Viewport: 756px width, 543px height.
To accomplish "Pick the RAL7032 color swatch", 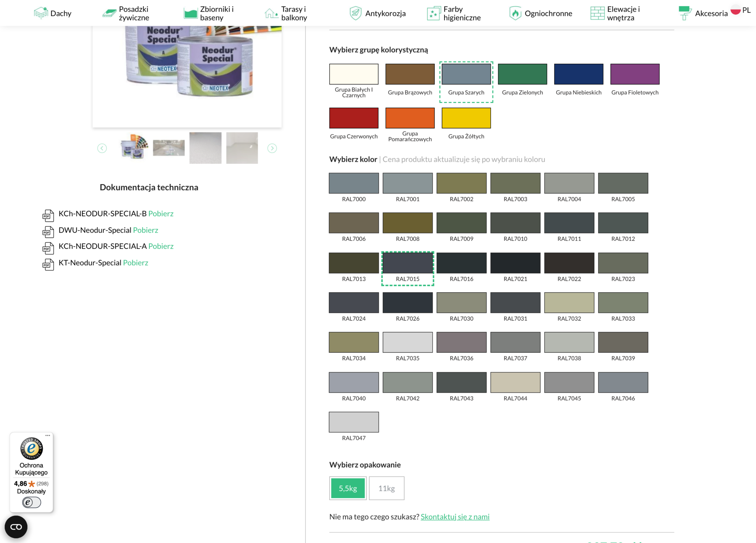I will click(x=569, y=302).
